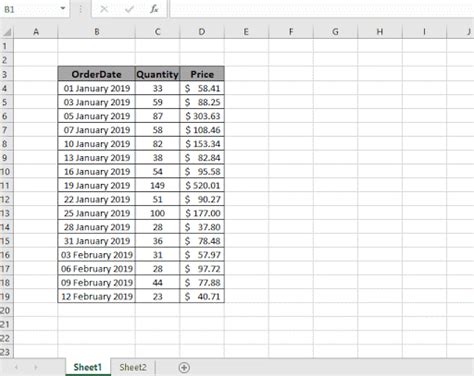Select row 1 header

6,46
